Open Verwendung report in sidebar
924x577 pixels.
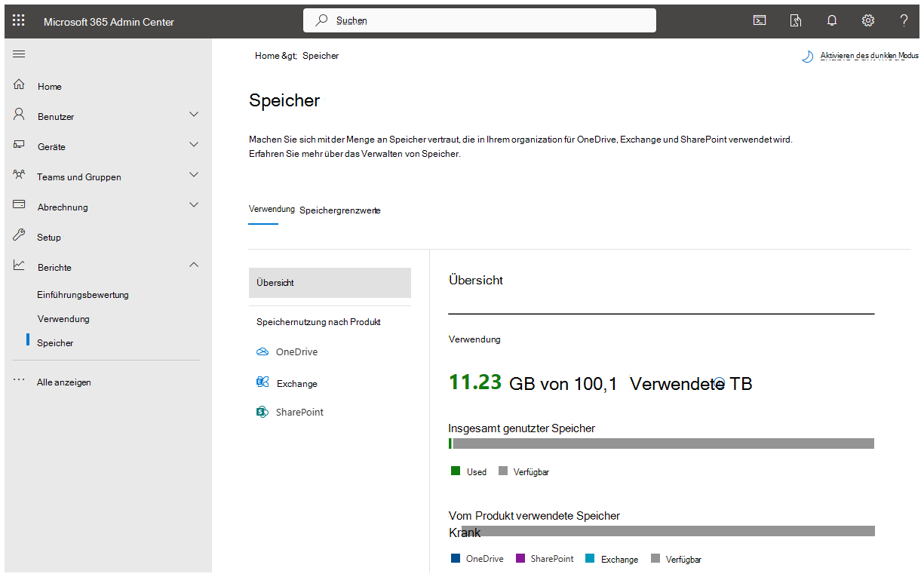click(x=63, y=319)
